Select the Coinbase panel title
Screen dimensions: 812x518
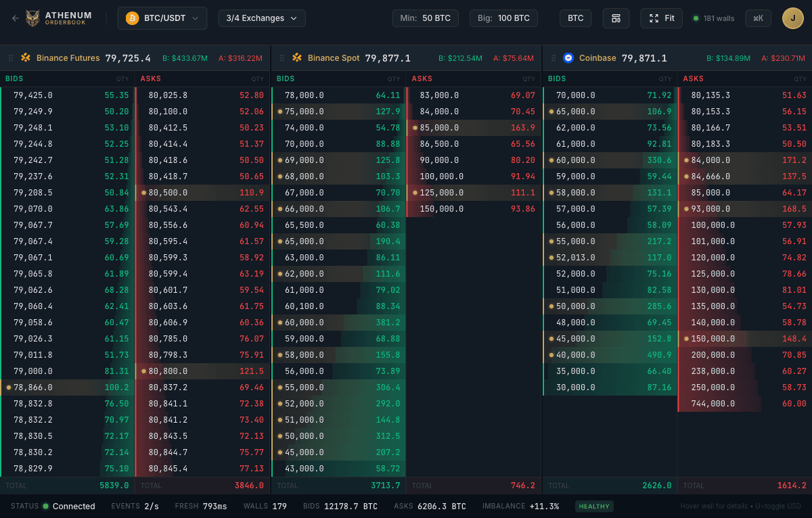(597, 58)
